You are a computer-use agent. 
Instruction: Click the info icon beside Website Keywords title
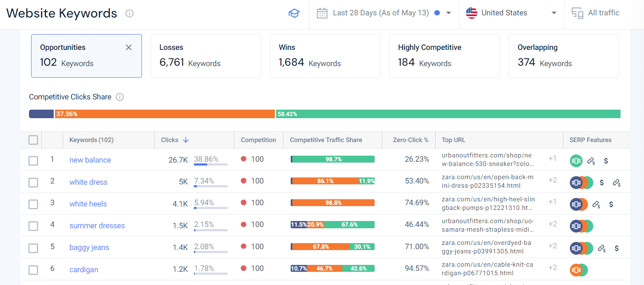point(130,14)
